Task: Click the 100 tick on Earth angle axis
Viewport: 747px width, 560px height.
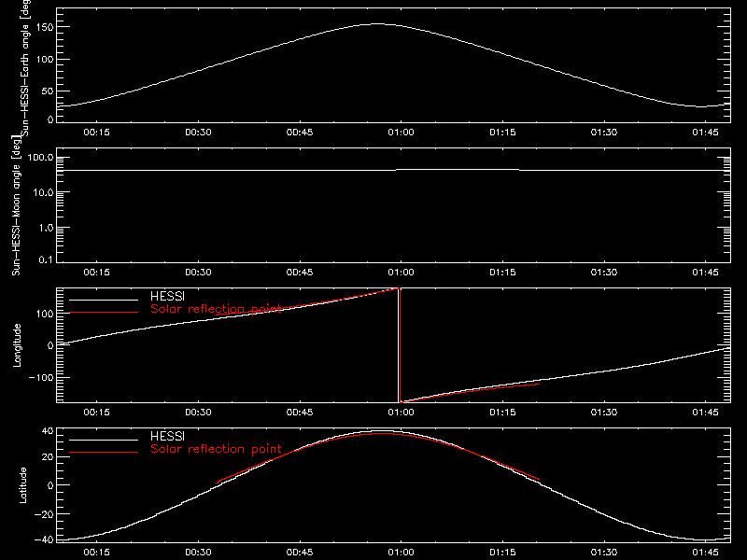Action: 47,59
